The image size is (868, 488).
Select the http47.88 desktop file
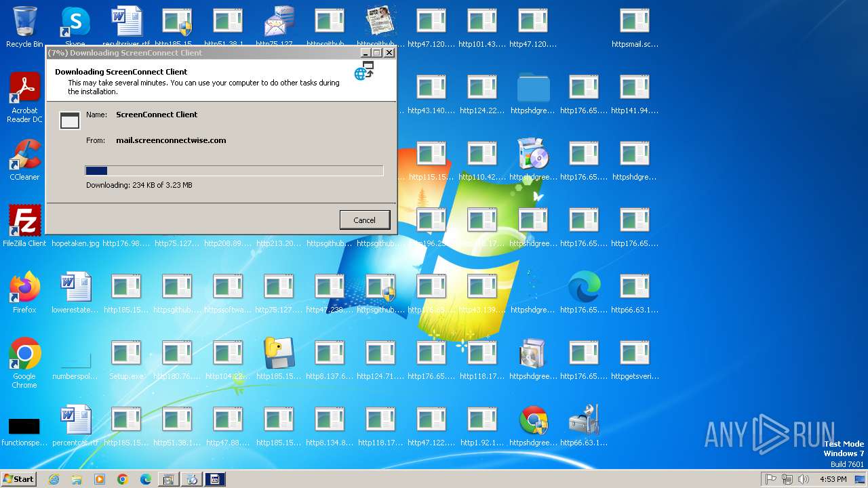(x=228, y=426)
